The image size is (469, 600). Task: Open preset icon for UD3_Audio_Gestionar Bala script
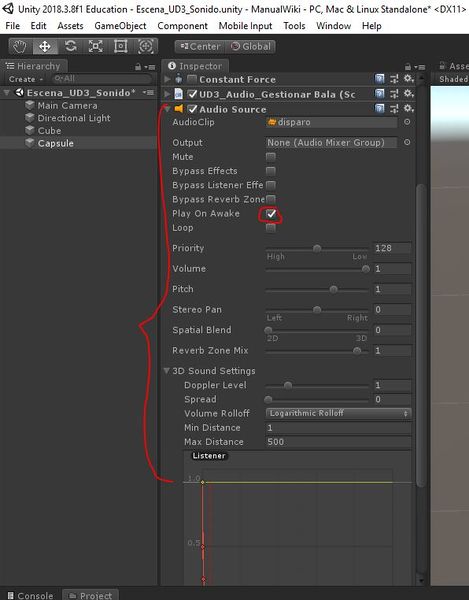(394, 94)
